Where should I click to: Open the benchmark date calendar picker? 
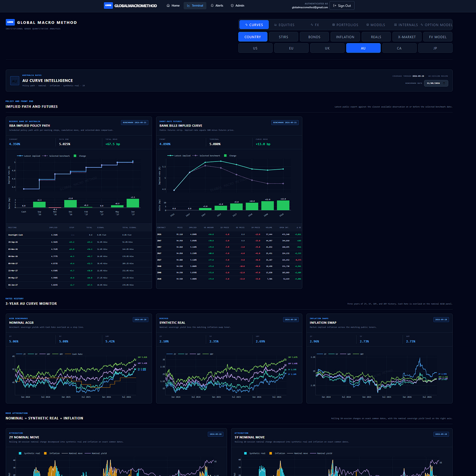point(444,83)
